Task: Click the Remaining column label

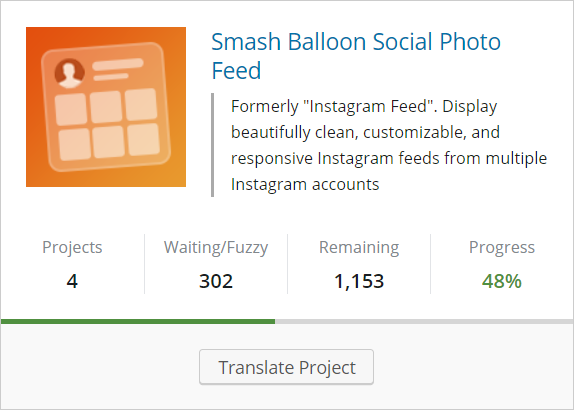Action: click(x=359, y=247)
